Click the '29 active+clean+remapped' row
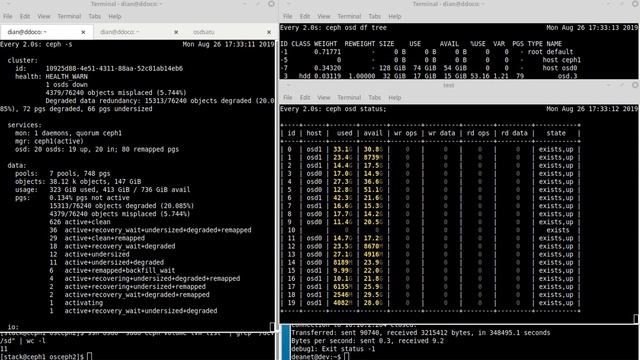The width and height of the screenshot is (640, 360). pos(97,238)
